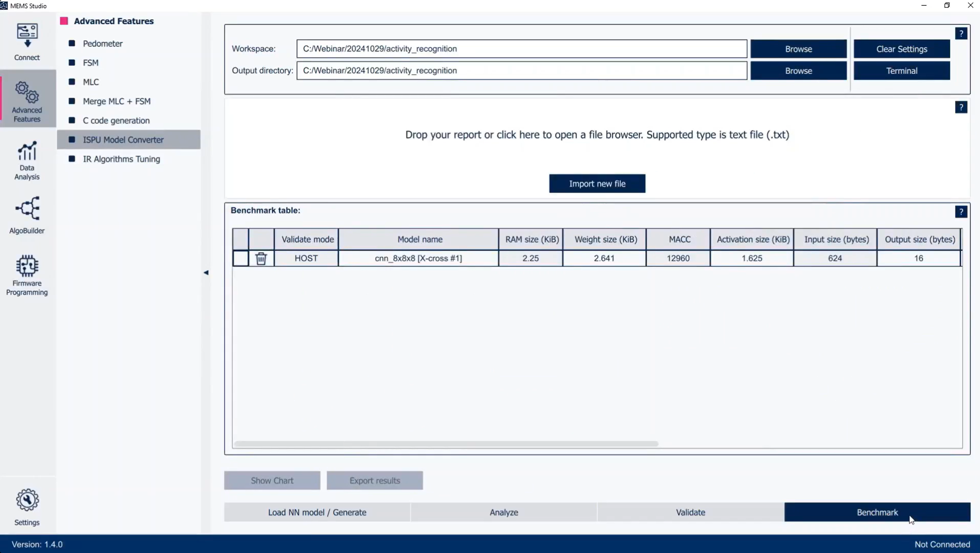
Task: Select the IR Algorithms Tuning feature
Action: pos(121,159)
